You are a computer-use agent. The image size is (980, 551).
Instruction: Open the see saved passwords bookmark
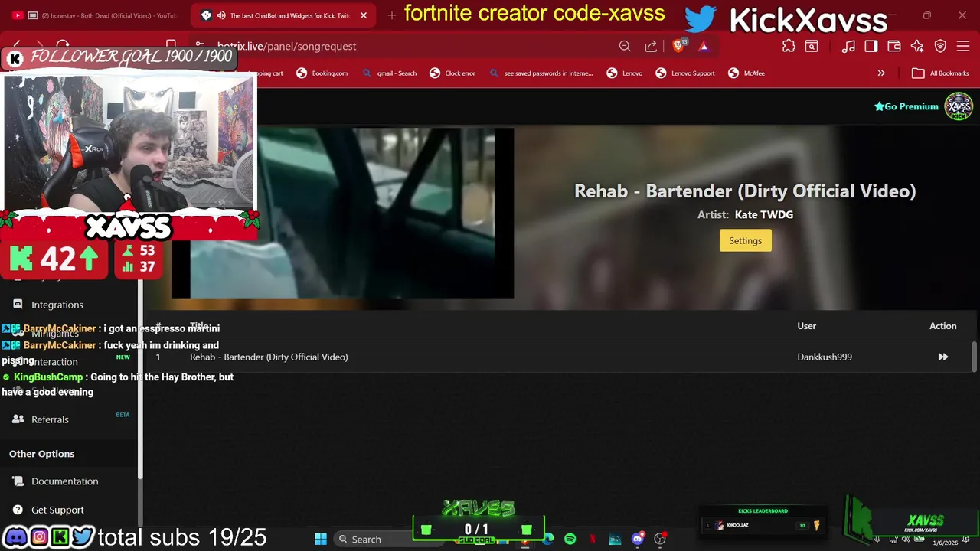[541, 73]
